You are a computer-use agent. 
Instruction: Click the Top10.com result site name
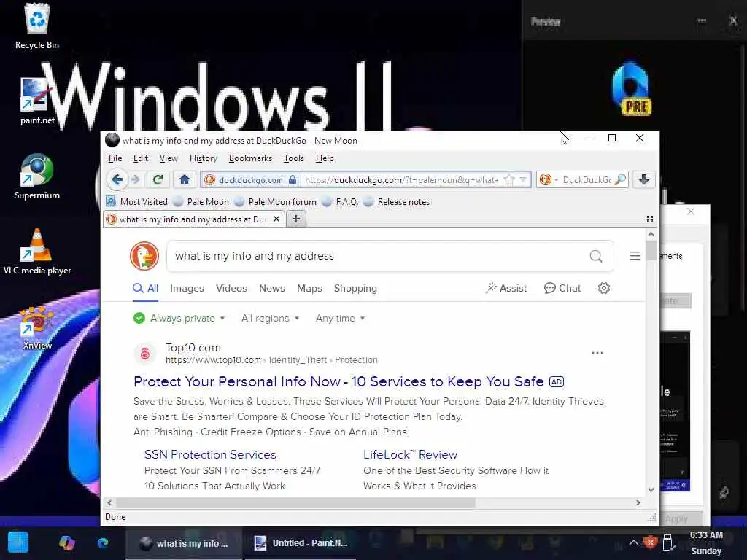[193, 348]
